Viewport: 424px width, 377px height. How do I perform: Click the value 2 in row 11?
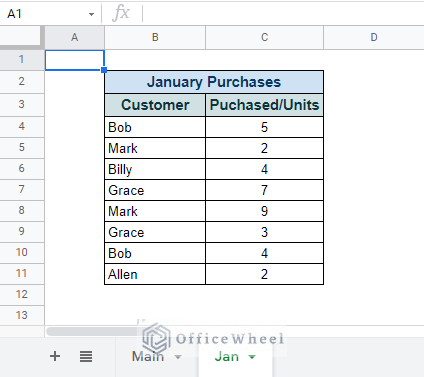264,274
